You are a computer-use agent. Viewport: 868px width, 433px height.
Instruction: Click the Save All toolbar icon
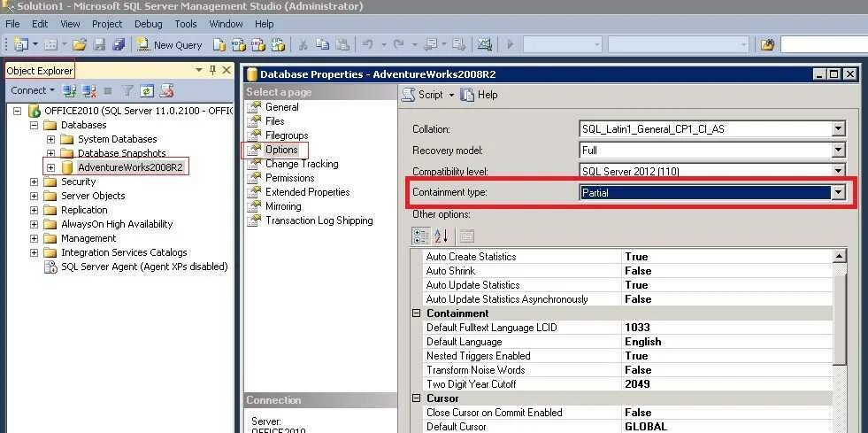(119, 45)
